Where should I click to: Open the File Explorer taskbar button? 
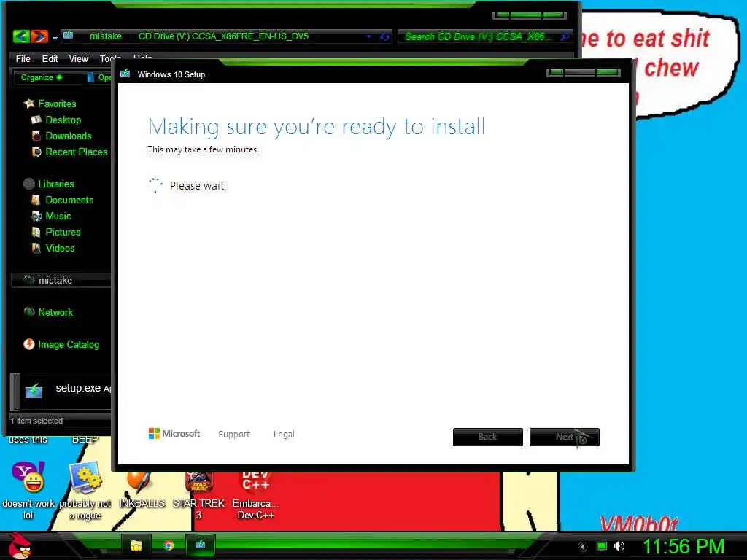pos(136,545)
